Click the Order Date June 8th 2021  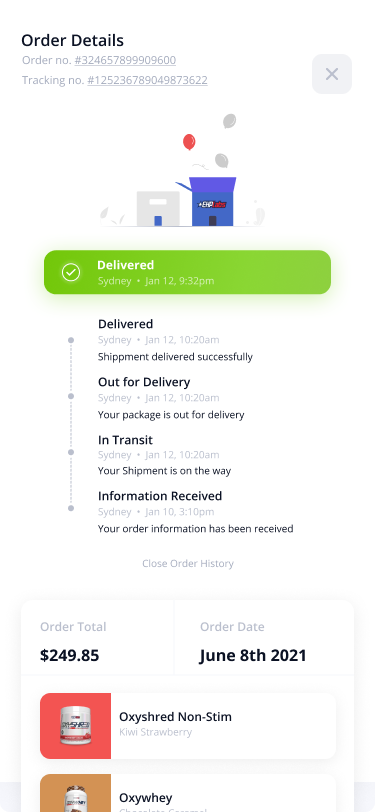[253, 656]
